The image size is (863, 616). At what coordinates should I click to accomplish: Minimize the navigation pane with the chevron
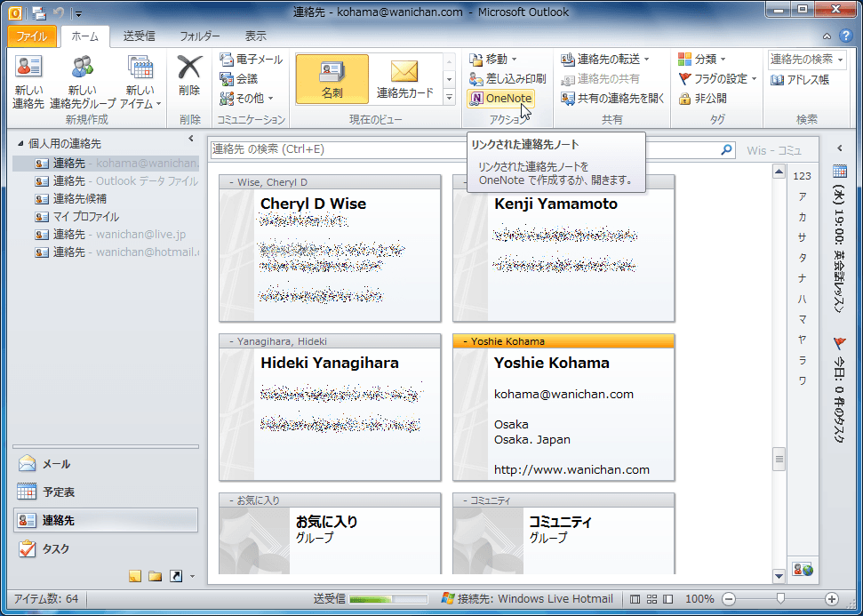click(191, 139)
